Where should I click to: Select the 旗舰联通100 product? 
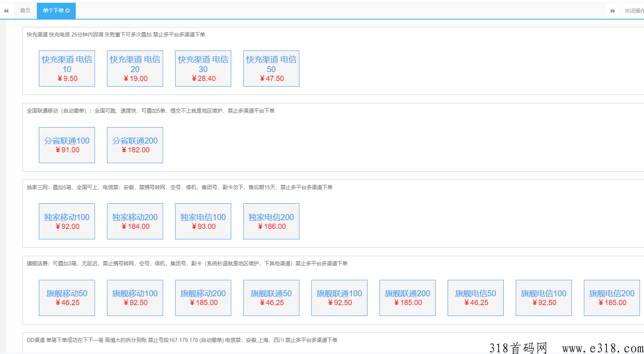(339, 298)
